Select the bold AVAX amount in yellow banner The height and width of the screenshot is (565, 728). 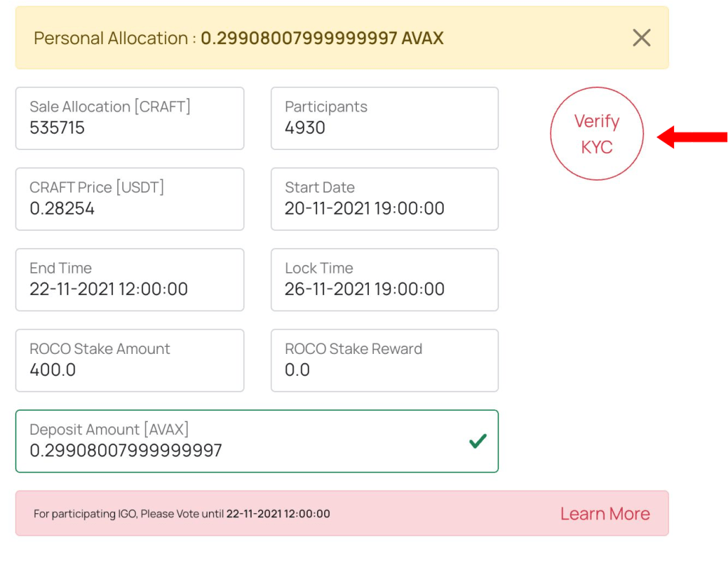click(x=322, y=38)
